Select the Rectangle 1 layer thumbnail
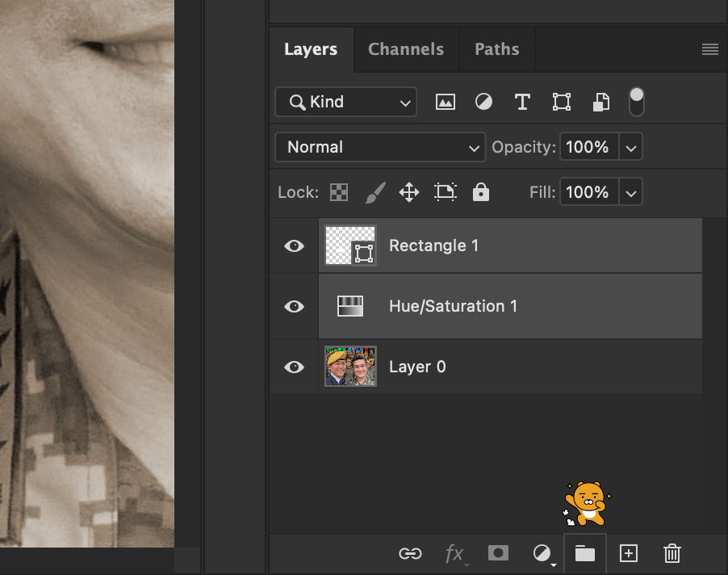Image resolution: width=728 pixels, height=575 pixels. coord(350,246)
